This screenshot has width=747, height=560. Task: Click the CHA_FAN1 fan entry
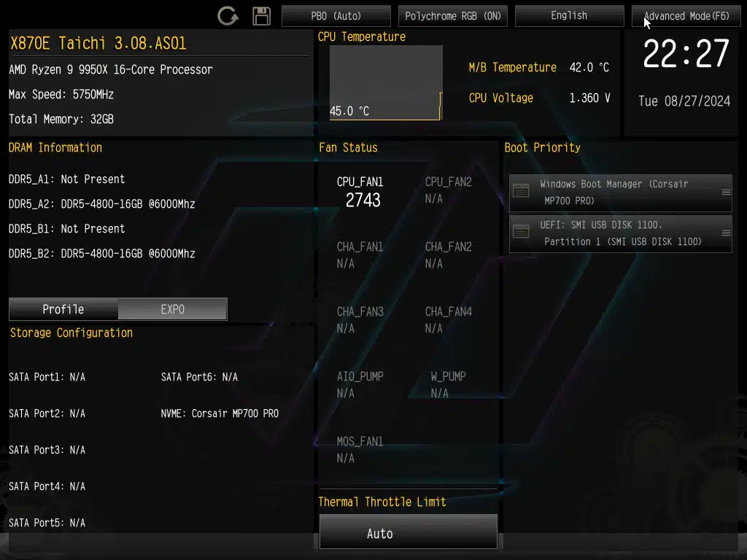coord(360,254)
